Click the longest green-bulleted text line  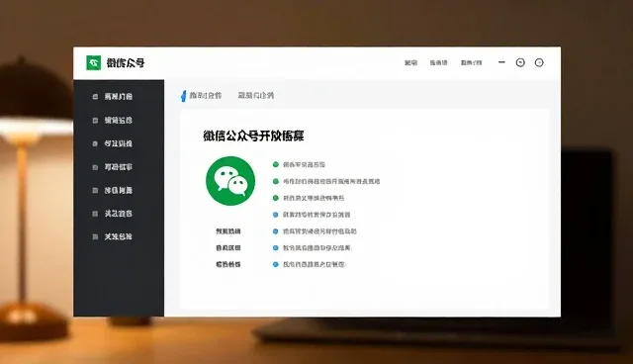331,182
